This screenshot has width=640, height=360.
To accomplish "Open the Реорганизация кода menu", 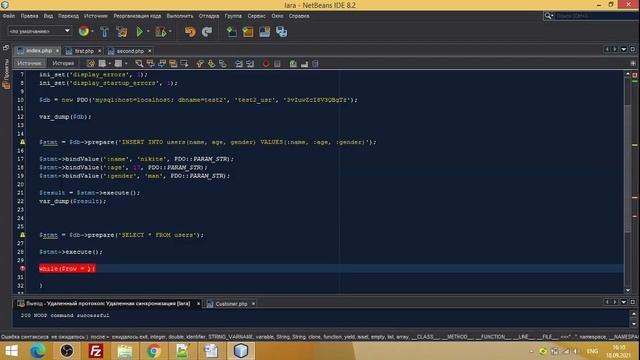I will [x=137, y=16].
